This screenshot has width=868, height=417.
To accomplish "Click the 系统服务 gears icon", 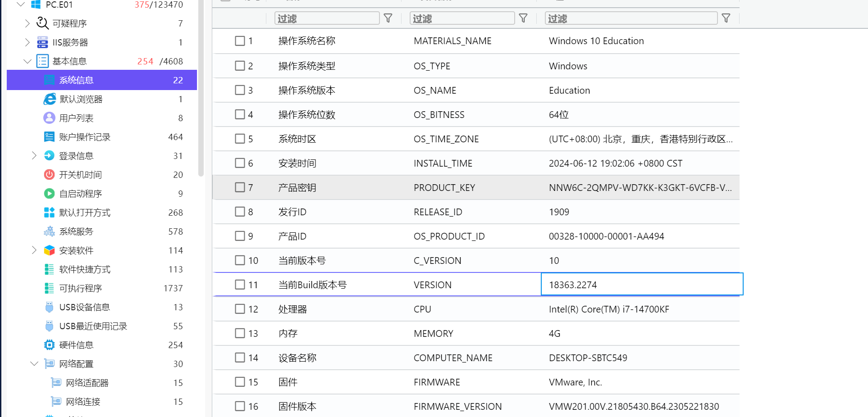I will [x=49, y=231].
